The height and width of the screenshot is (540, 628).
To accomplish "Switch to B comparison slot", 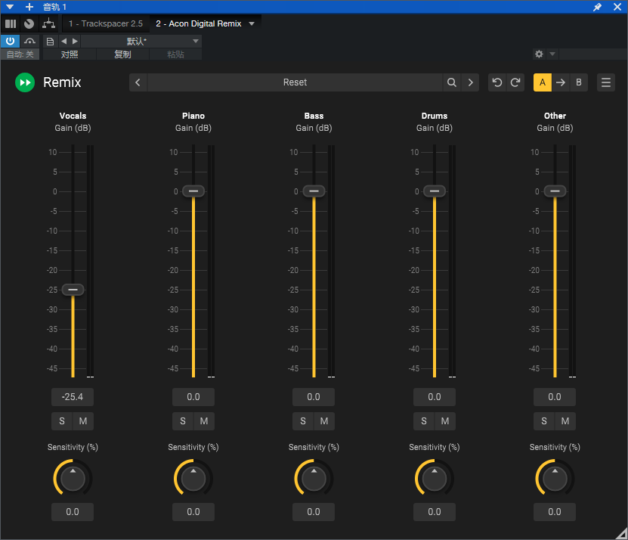I will click(x=578, y=83).
